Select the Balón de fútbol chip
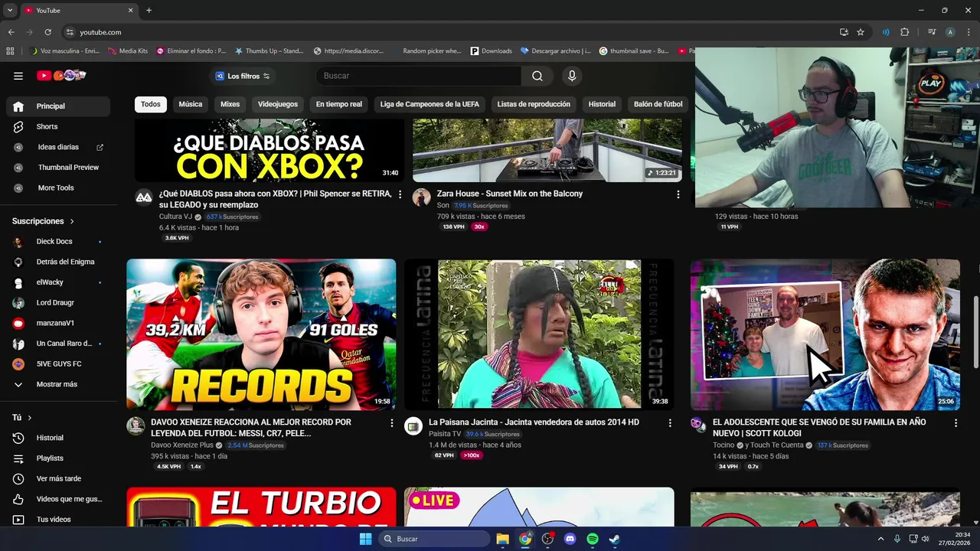The width and height of the screenshot is (980, 551). click(658, 104)
